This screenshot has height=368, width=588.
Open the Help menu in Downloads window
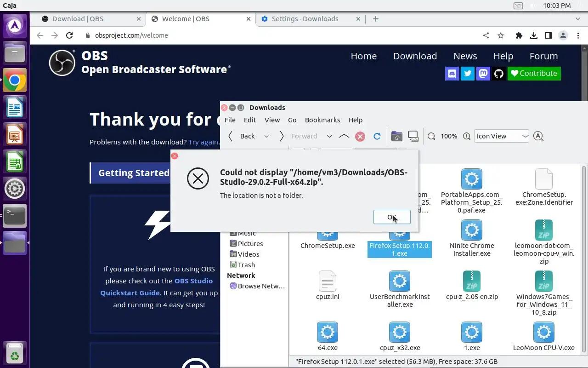(356, 120)
